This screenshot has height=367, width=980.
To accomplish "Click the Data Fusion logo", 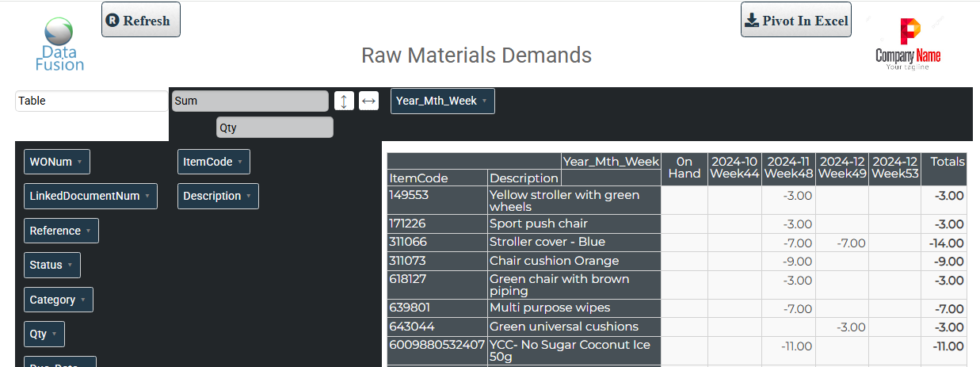I will point(59,44).
